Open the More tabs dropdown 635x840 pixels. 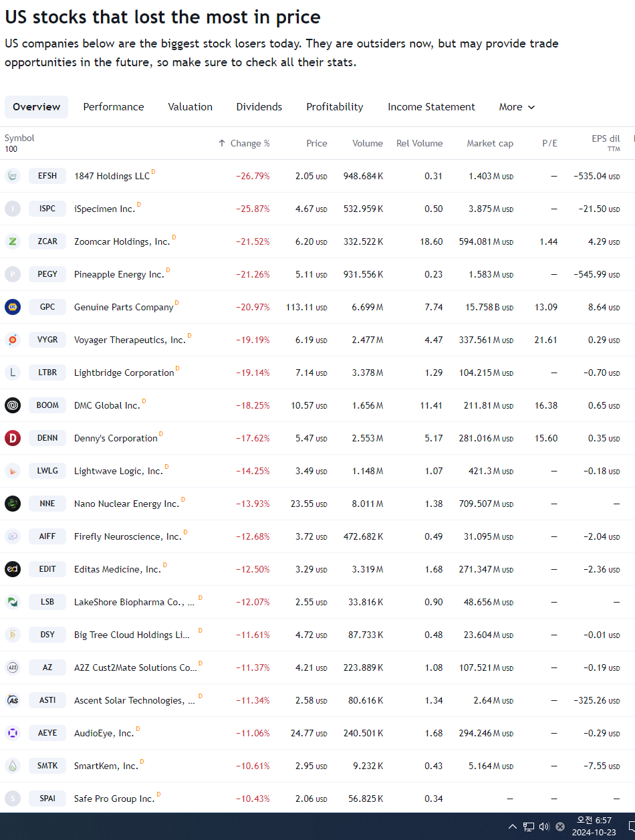[x=517, y=107]
